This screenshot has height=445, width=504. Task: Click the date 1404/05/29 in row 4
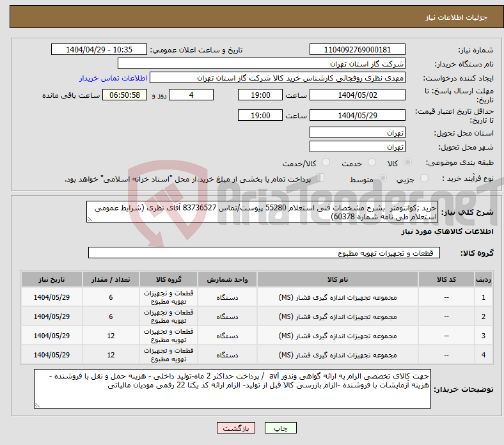click(52, 355)
